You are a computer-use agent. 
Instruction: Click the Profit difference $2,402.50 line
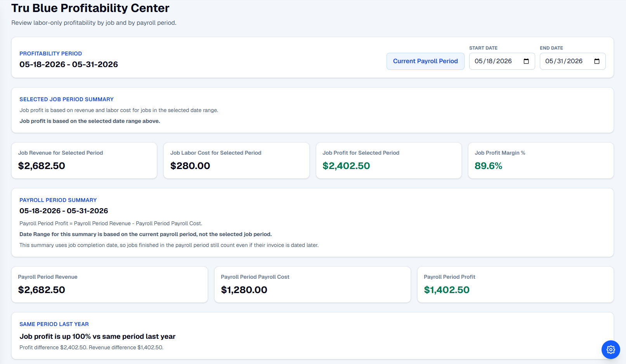[92, 347]
